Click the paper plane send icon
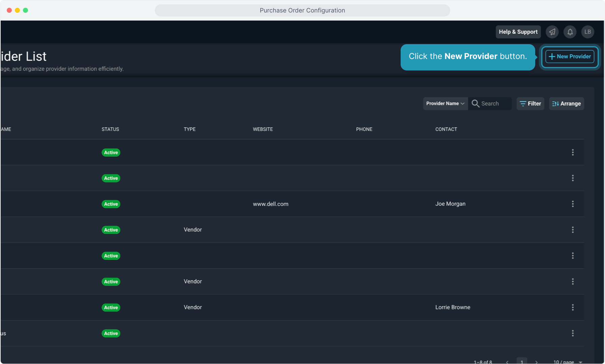 pyautogui.click(x=552, y=32)
